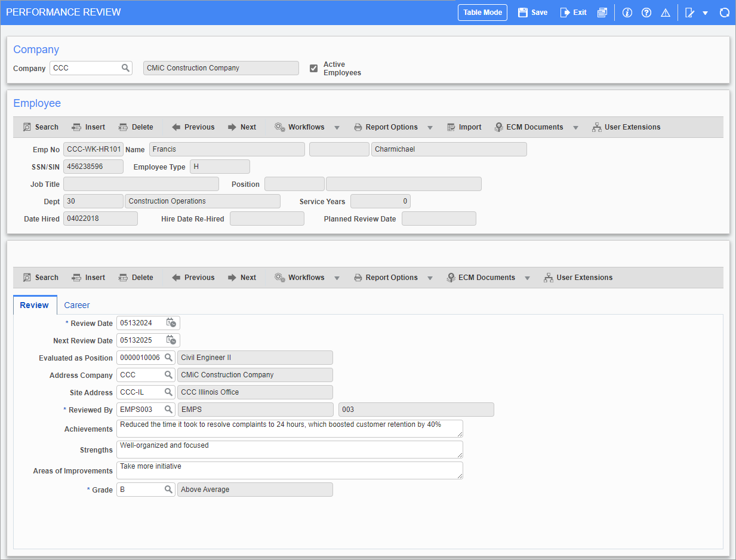Viewport: 736px width, 560px height.
Task: Open the information icon in the title bar
Action: [627, 13]
